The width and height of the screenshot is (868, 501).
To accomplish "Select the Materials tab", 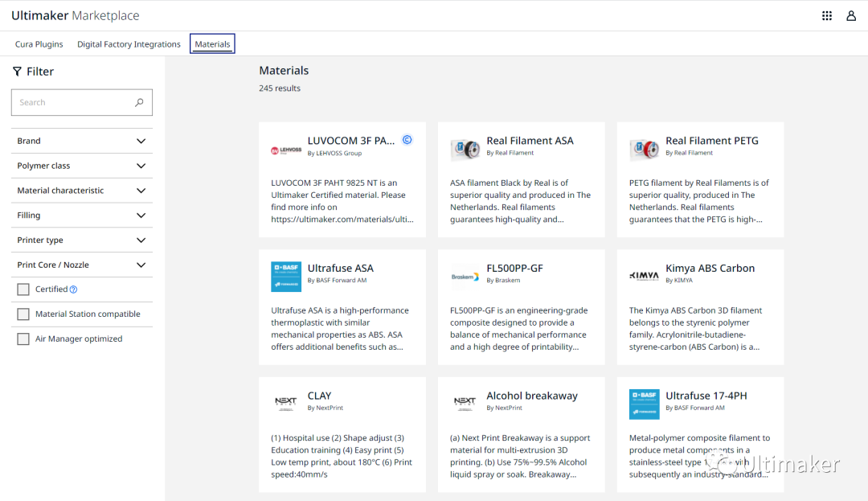I will [x=212, y=44].
